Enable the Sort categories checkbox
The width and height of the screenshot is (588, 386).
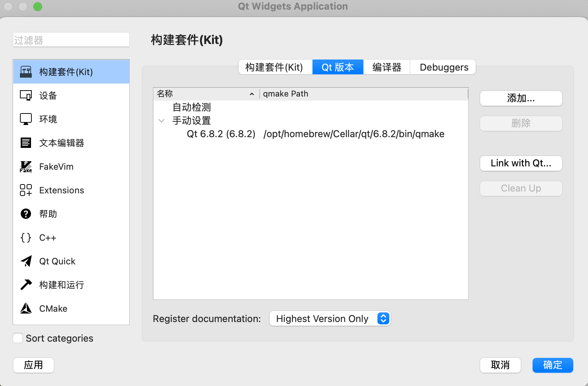18,338
